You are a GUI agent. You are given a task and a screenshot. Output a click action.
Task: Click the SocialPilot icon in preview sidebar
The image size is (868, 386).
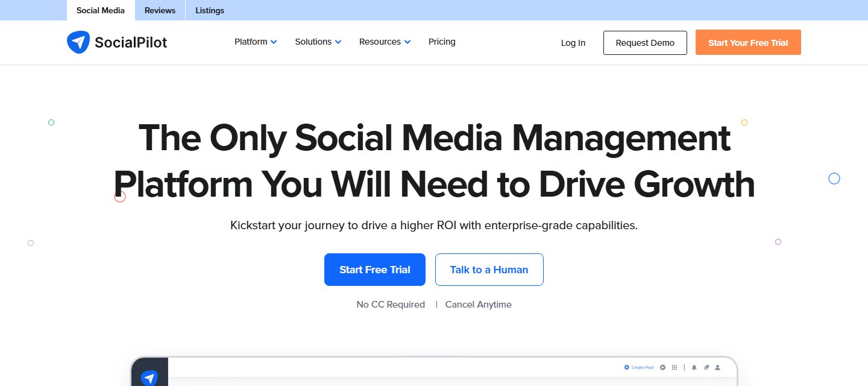coord(149,378)
